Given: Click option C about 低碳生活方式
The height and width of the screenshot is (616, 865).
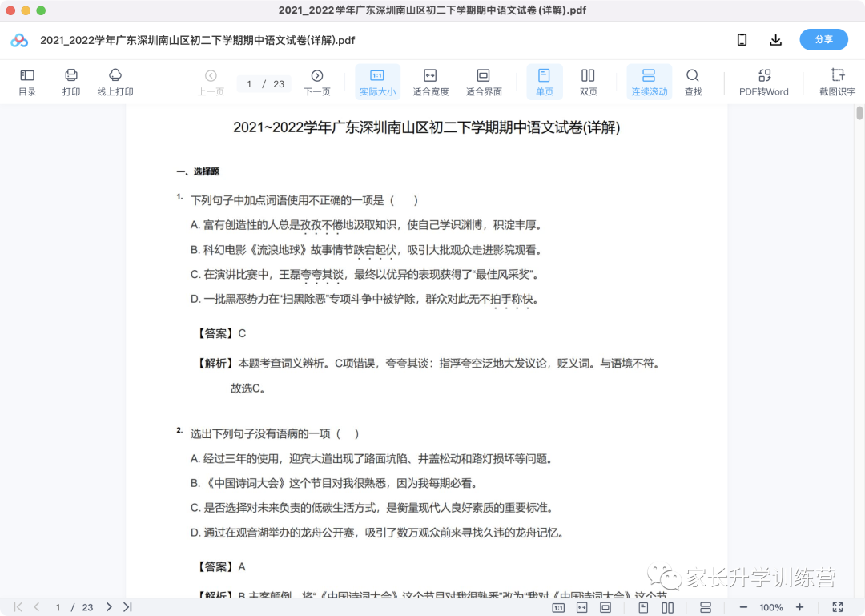Looking at the screenshot, I should [372, 508].
